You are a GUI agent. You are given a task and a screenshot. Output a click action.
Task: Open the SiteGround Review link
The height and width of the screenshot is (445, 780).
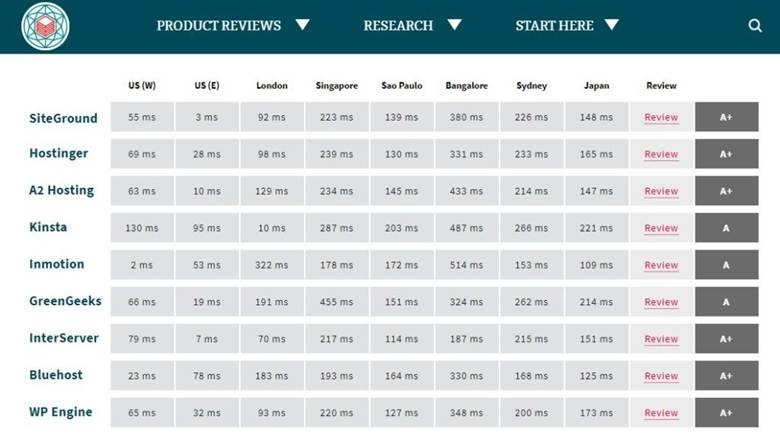(661, 117)
